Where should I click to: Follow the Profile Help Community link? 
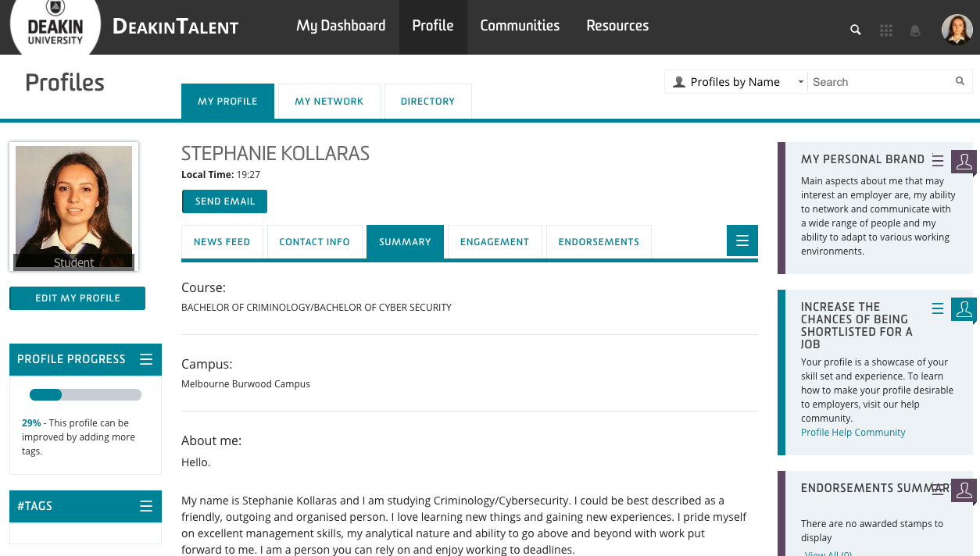click(x=853, y=433)
